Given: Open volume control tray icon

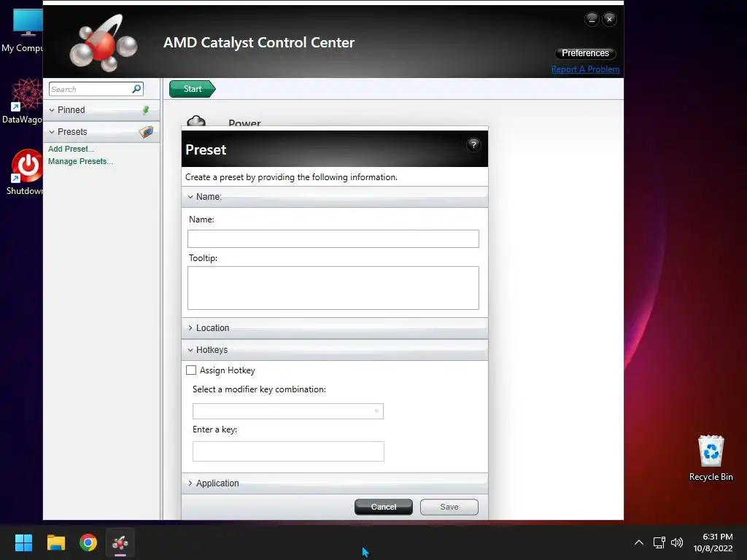Looking at the screenshot, I should [x=676, y=542].
